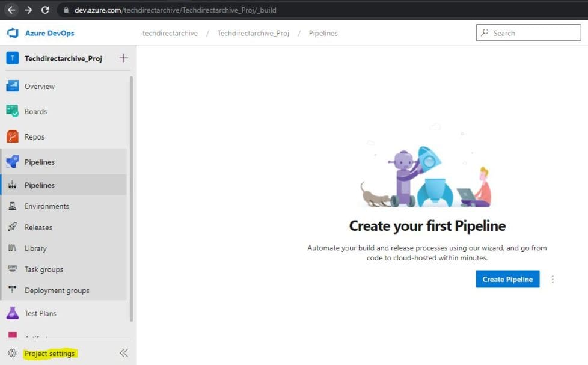Click the search magnifier icon
Image resolution: width=588 pixels, height=365 pixels.
485,32
